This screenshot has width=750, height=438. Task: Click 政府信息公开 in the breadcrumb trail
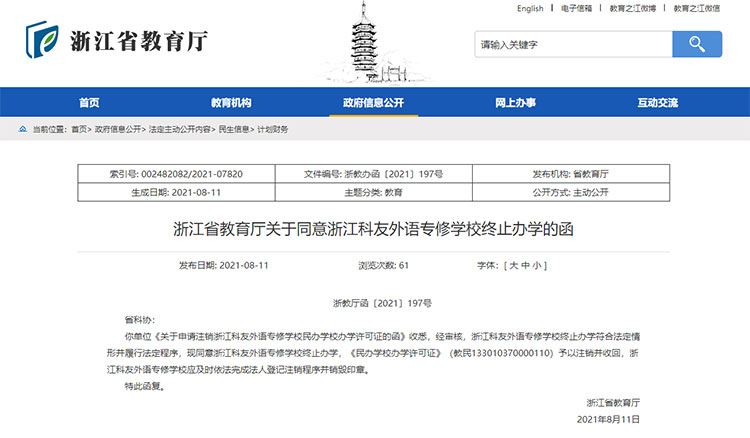[x=118, y=129]
